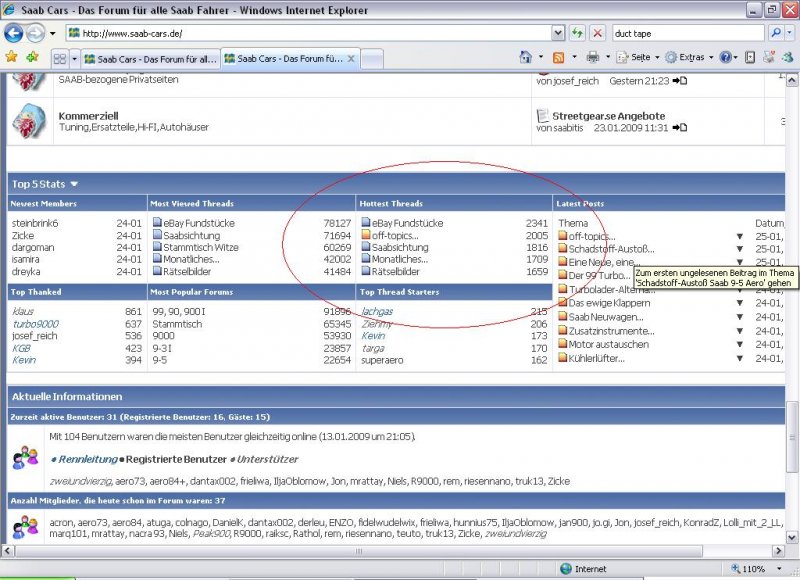The width and height of the screenshot is (800, 580).
Task: Add page to favorites with star-plus icon
Action: click(x=33, y=57)
